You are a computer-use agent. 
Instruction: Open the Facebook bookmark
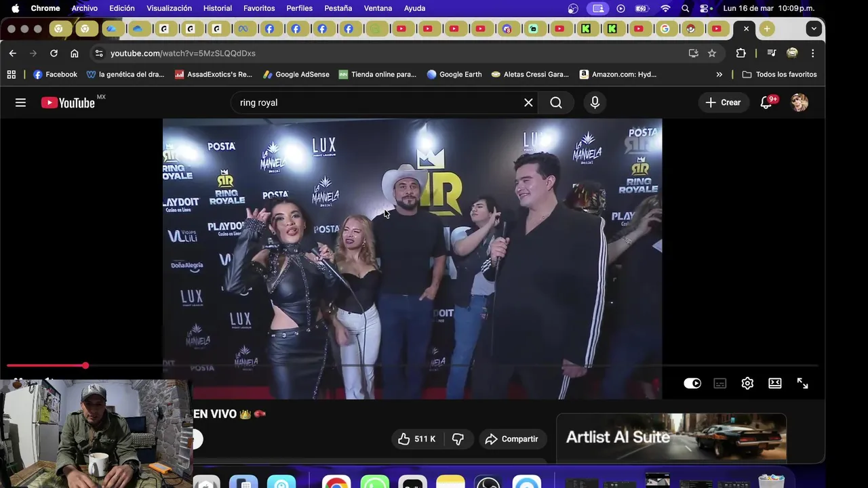55,75
